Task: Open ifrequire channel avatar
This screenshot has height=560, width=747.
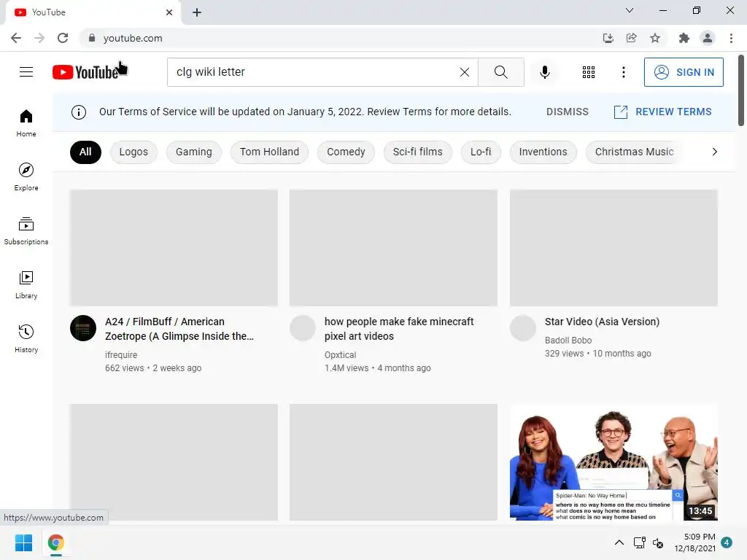Action: (83, 328)
